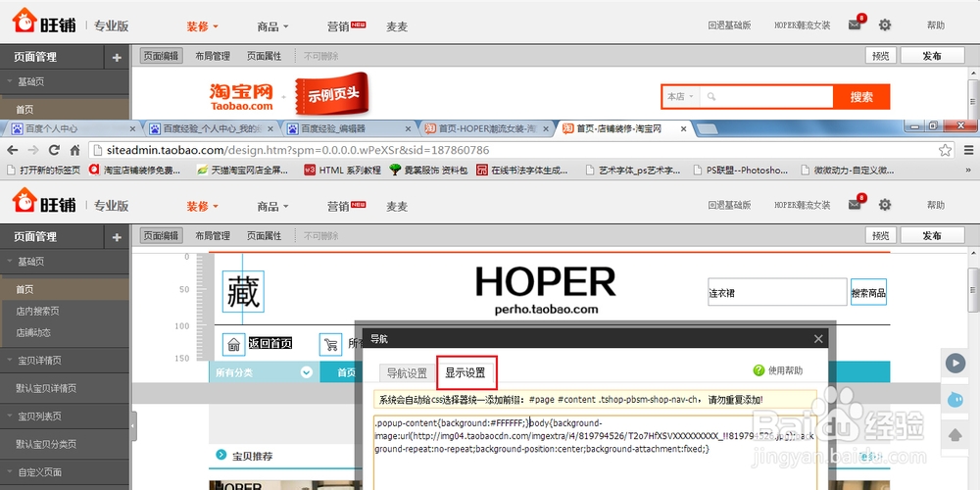This screenshot has height=490, width=980.
Task: Open the 霓裳服饰 资料包 bookmark
Action: tap(427, 170)
